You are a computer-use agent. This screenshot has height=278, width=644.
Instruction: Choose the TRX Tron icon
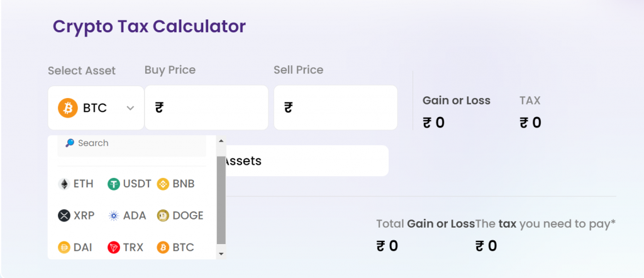114,248
